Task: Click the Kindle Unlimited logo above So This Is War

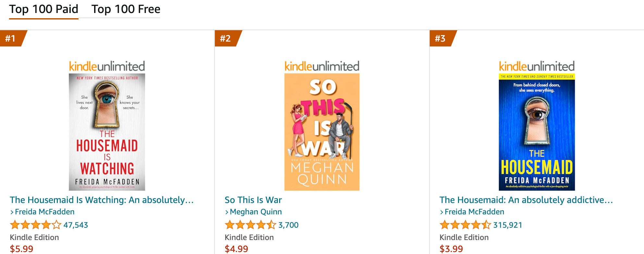Action: tap(322, 66)
